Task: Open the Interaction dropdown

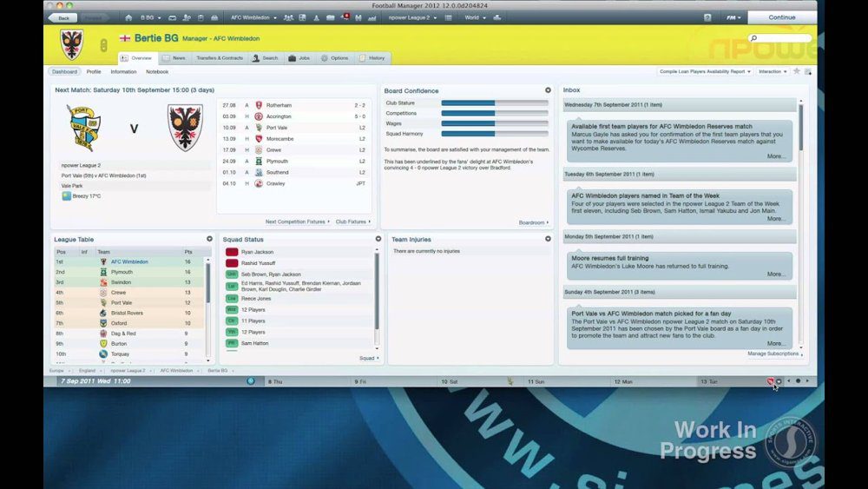Action: 773,71
